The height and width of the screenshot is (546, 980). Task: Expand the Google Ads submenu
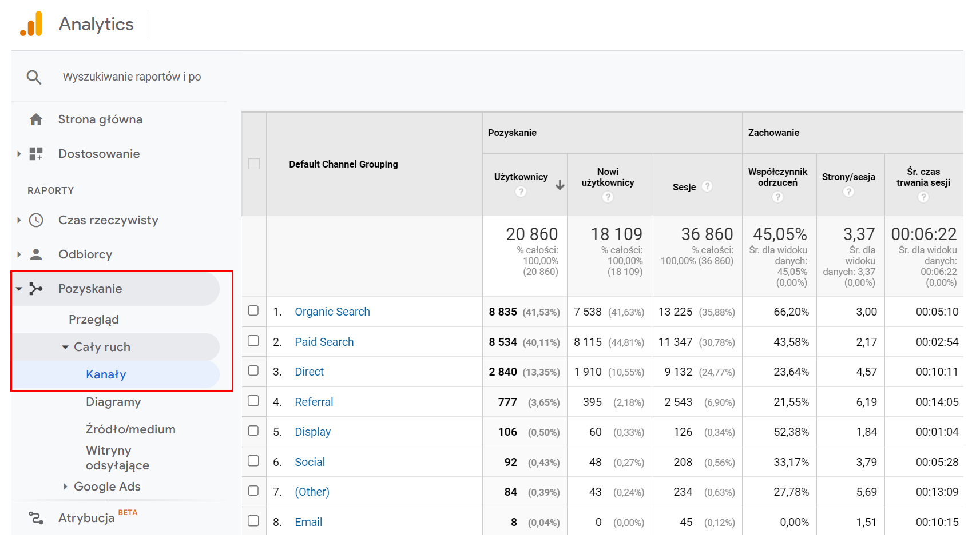pos(65,487)
